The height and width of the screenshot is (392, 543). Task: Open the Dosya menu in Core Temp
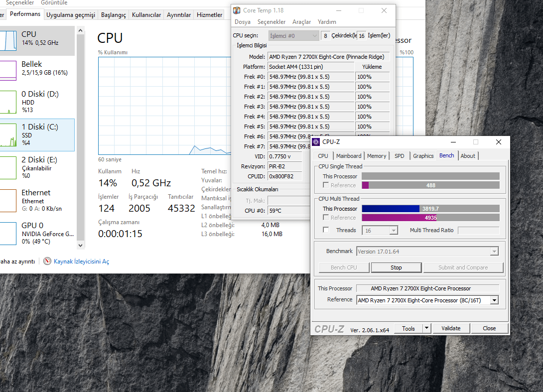click(x=243, y=22)
